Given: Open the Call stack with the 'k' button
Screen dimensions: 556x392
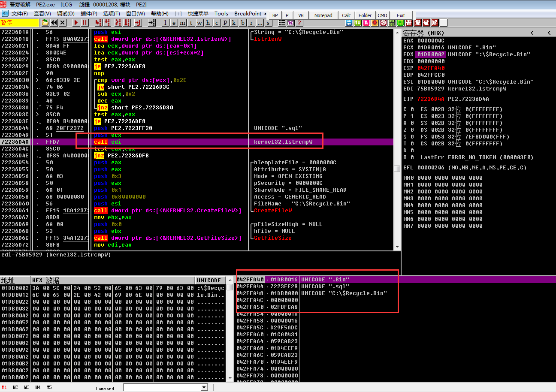Looking at the screenshot, I should [234, 23].
